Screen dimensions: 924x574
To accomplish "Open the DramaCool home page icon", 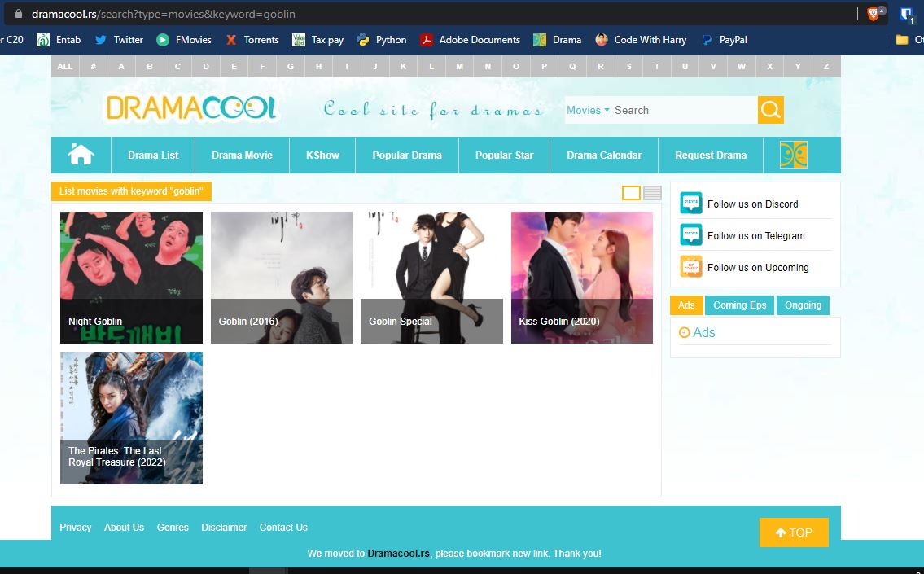I will point(80,154).
